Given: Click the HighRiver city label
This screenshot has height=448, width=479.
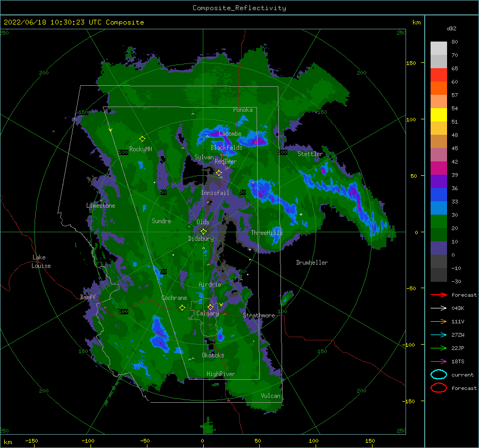Looking at the screenshot, I should (x=221, y=374).
